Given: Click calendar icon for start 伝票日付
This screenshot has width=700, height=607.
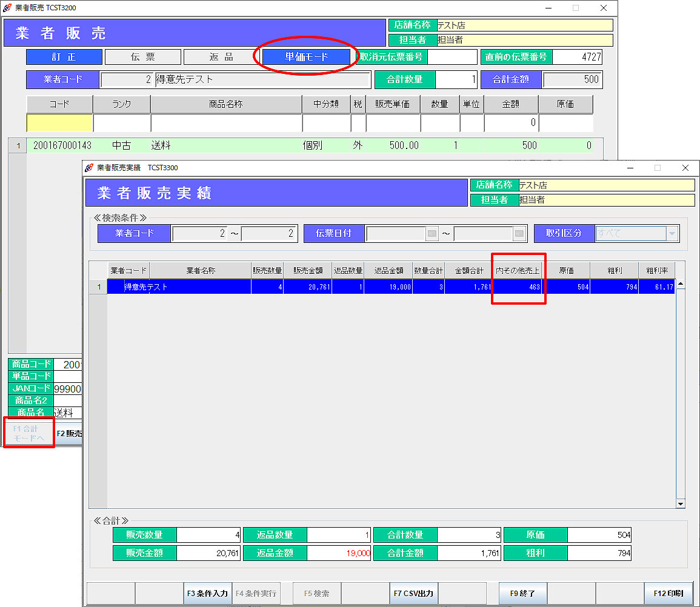Looking at the screenshot, I should pos(432,234).
